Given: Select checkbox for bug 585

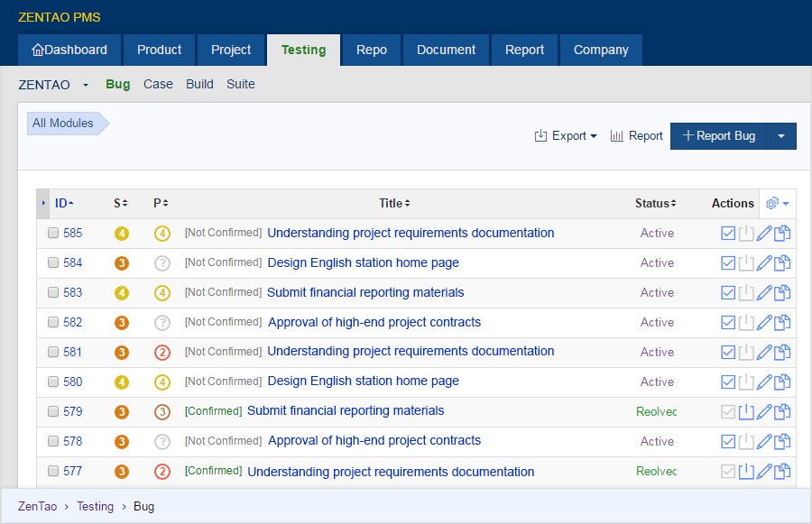Looking at the screenshot, I should [53, 233].
